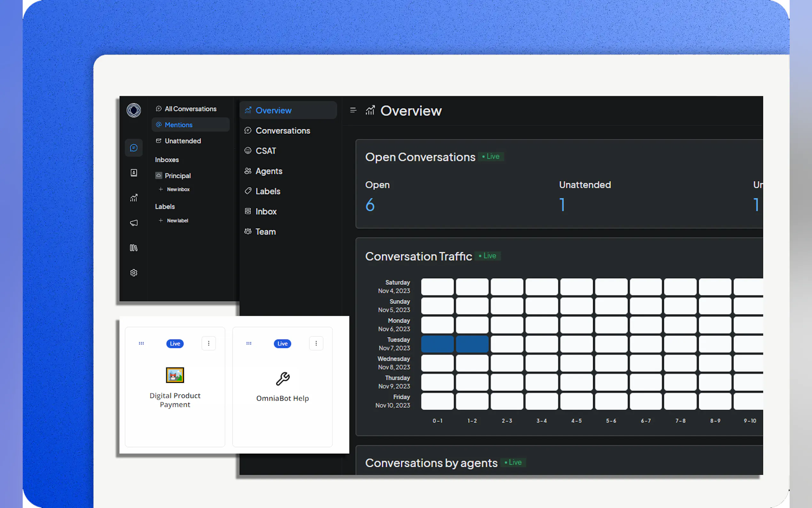The width and height of the screenshot is (812, 508).
Task: Click the New inbox link
Action: pos(178,189)
